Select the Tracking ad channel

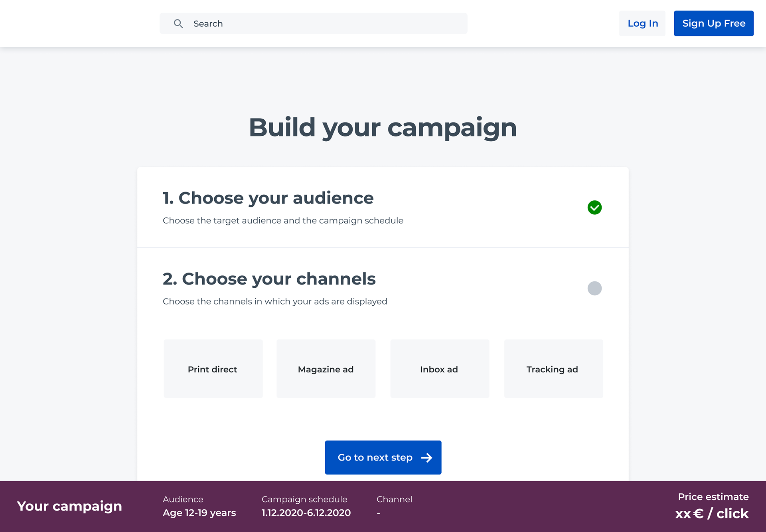click(553, 369)
